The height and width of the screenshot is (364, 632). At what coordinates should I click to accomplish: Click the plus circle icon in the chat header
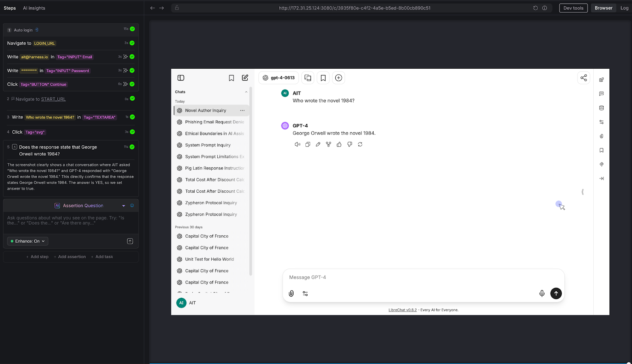pos(339,78)
